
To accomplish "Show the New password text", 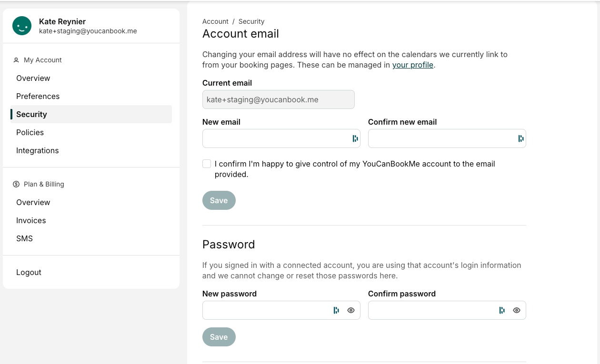I will (x=351, y=310).
